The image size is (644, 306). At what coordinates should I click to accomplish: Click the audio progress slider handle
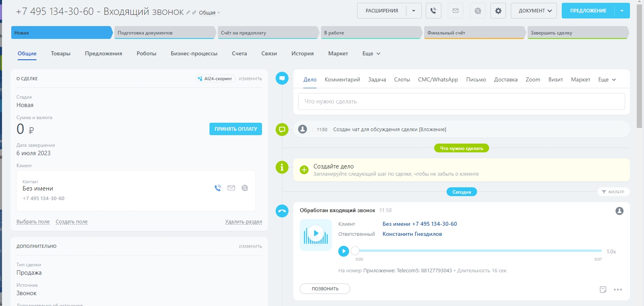pos(355,251)
